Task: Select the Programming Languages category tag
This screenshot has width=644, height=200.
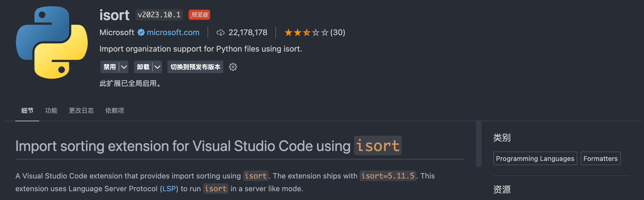Action: point(535,159)
